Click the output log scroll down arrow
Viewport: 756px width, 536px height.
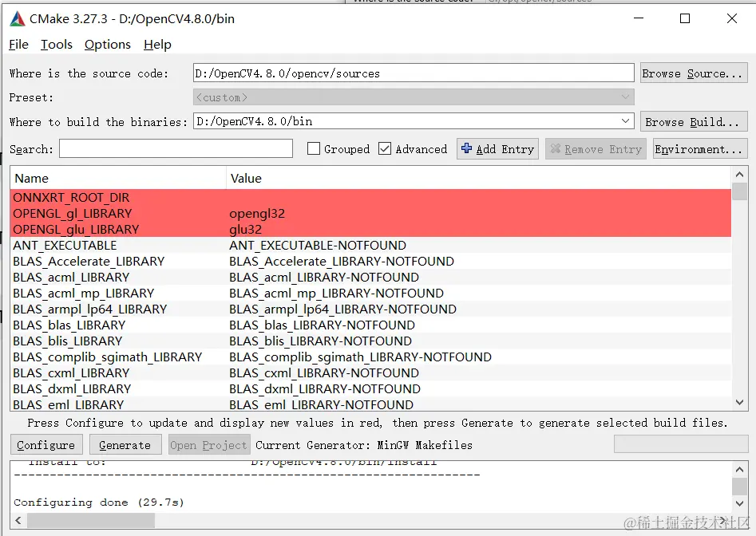739,504
